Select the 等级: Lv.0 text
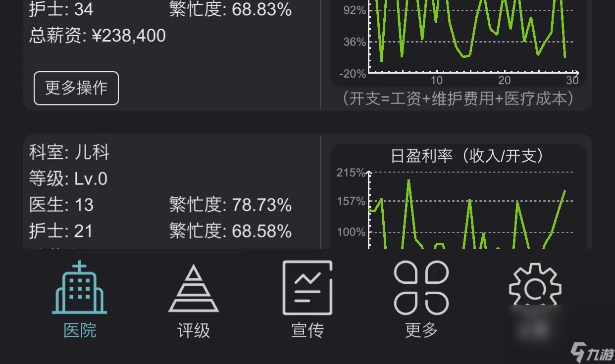The height and width of the screenshot is (364, 615). (68, 179)
